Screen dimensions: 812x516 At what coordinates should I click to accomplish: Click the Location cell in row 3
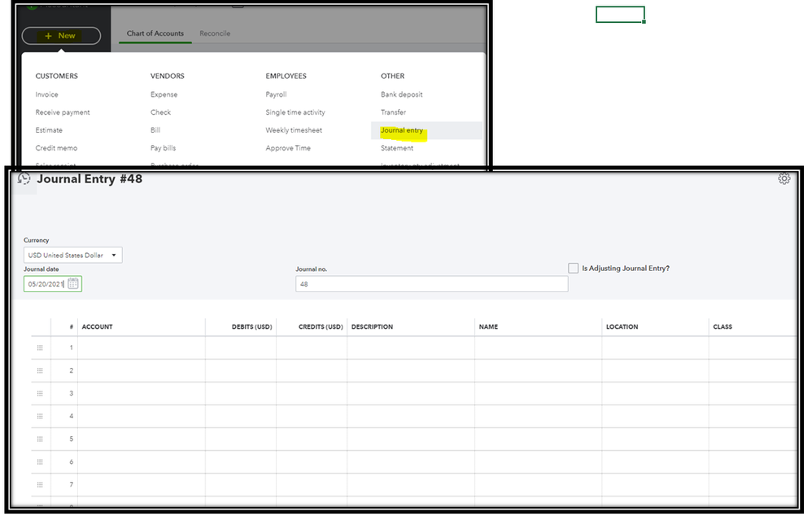coord(656,393)
